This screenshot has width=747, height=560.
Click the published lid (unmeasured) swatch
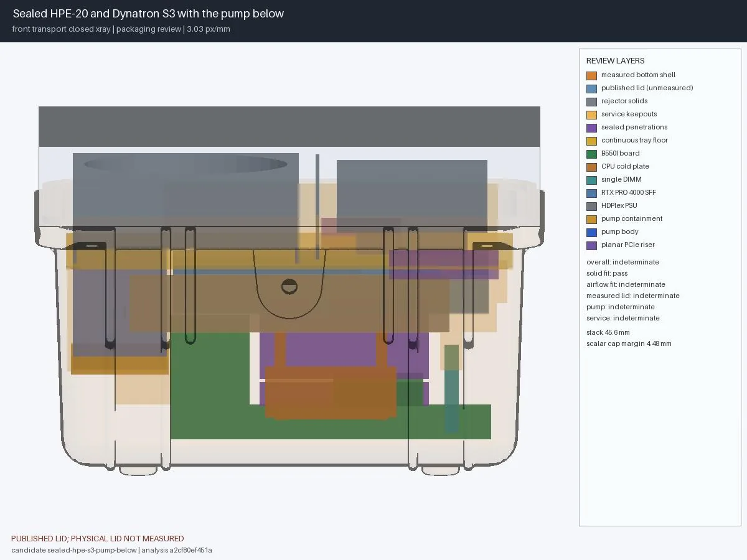point(591,88)
